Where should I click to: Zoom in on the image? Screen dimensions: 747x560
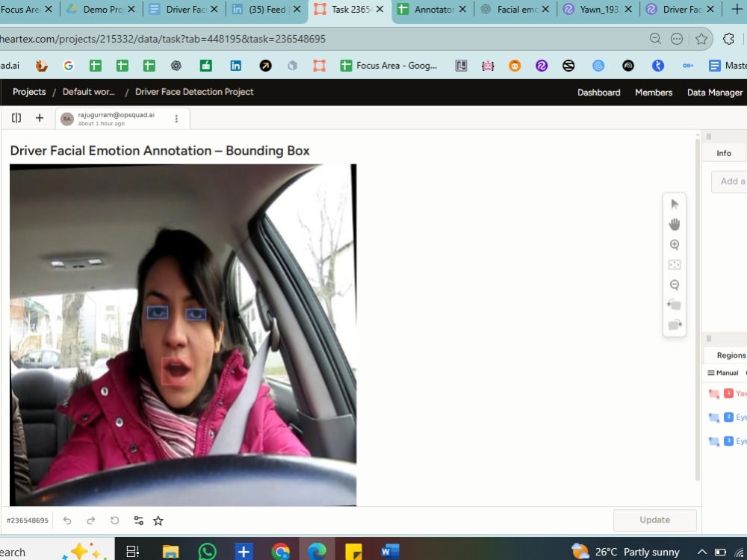coord(674,245)
